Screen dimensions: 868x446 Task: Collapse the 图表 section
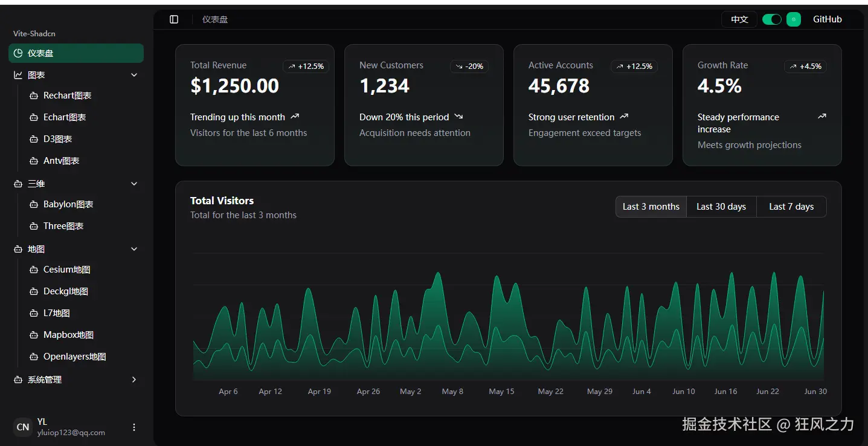coord(133,74)
